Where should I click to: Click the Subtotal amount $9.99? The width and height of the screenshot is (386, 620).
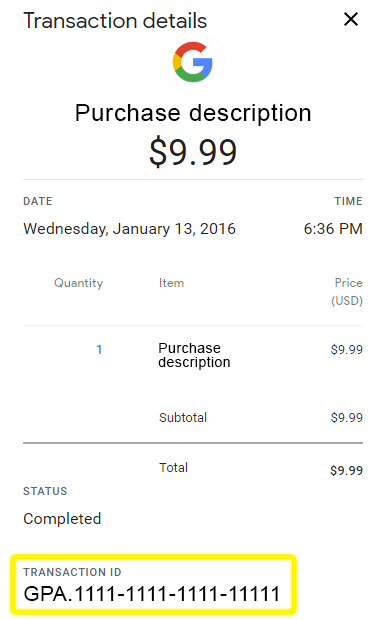(x=347, y=418)
